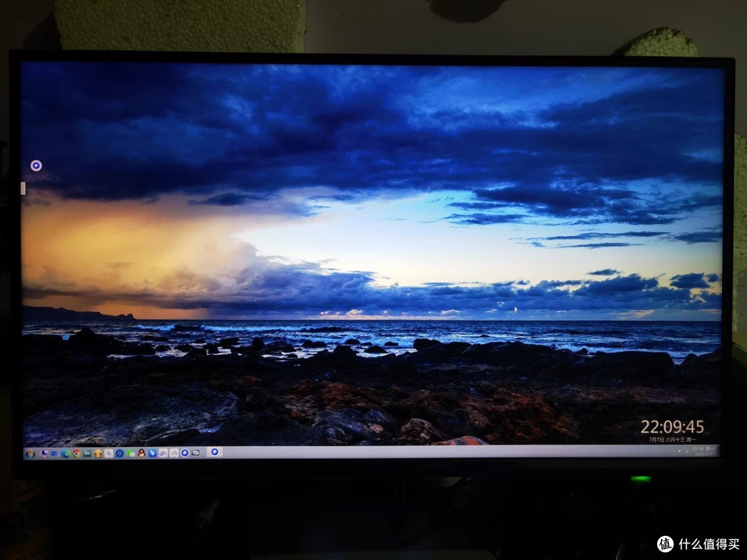Image resolution: width=747 pixels, height=560 pixels.
Task: Open Google Chrome from the taskbar
Action: point(76,454)
